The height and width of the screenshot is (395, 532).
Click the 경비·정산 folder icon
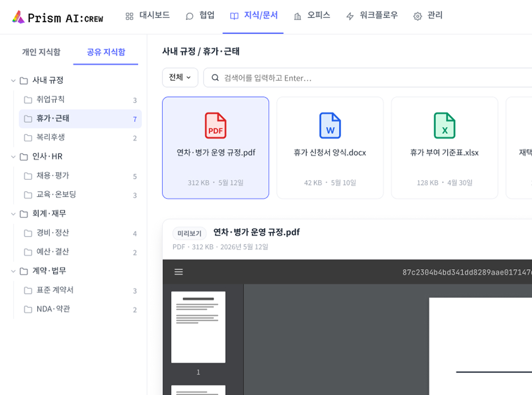28,233
